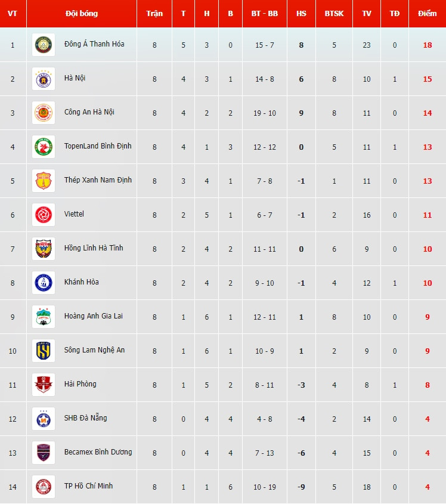
Task: Click the TopenLand Bình Định team logo
Action: coord(44,147)
